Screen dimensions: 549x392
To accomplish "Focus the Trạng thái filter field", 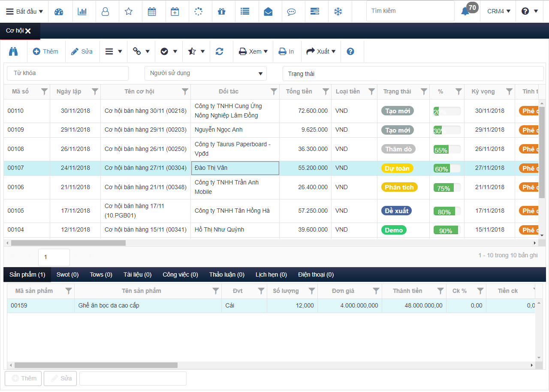I will click(x=413, y=74).
